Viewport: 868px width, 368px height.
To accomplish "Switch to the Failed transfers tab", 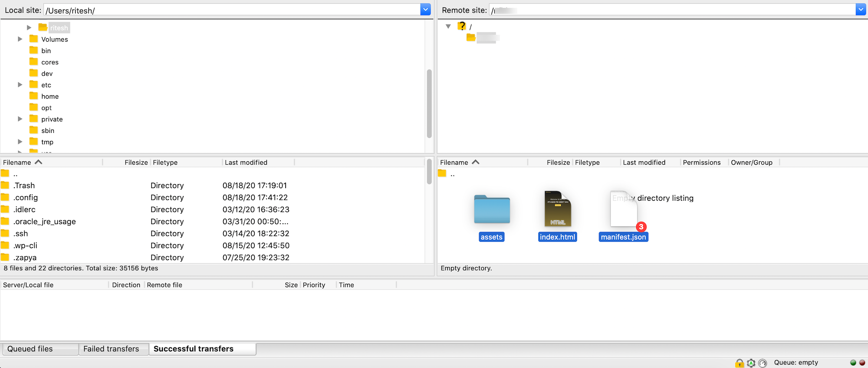I will tap(111, 349).
